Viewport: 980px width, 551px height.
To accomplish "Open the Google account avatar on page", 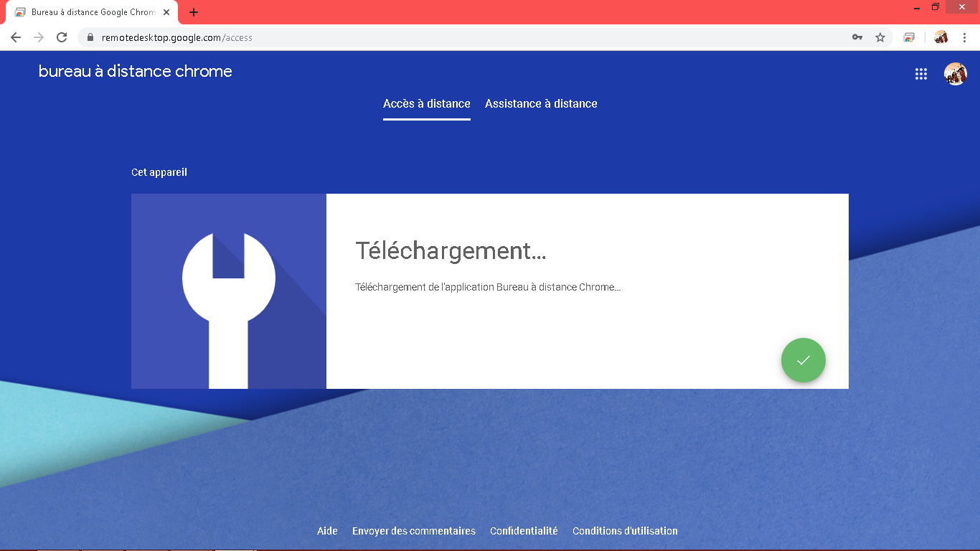I will pyautogui.click(x=956, y=74).
